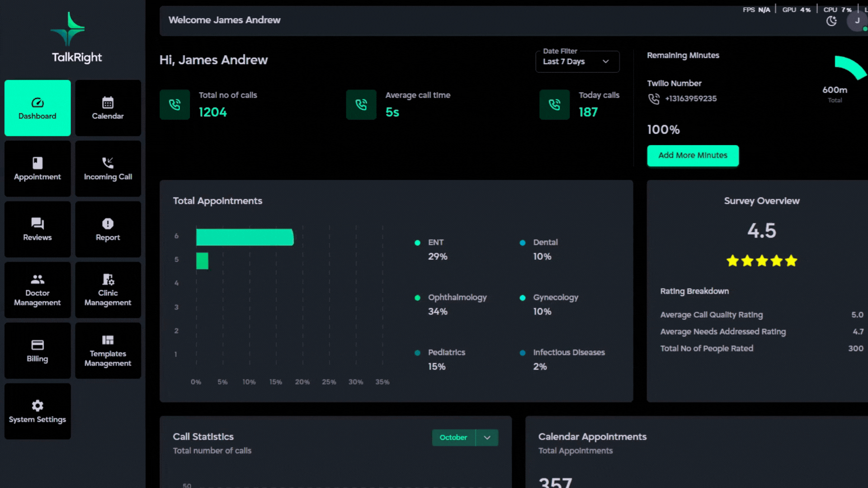Go to Billing page

(x=38, y=351)
